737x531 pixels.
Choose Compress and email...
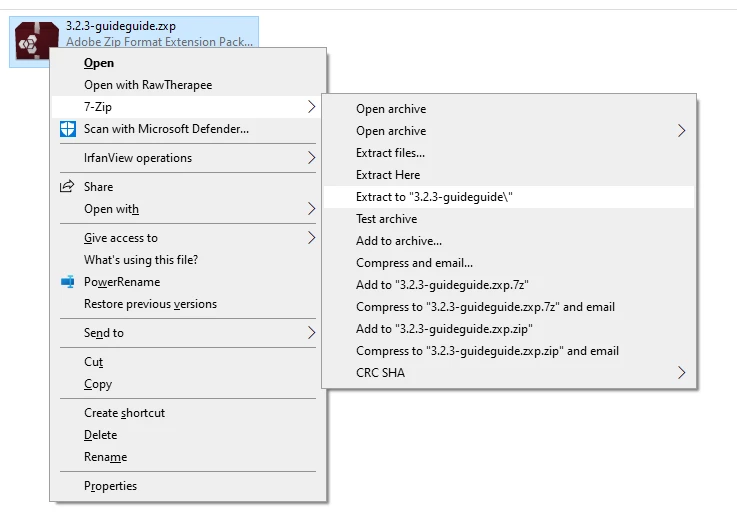coord(509,263)
